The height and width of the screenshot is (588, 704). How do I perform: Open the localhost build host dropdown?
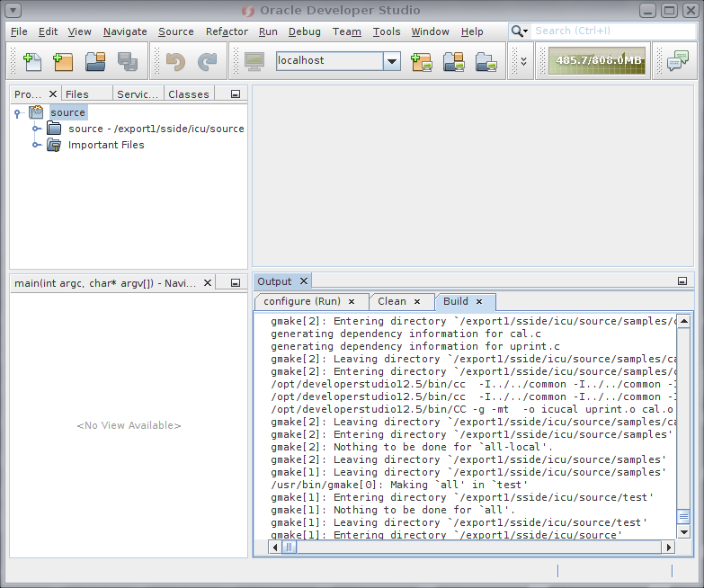tap(392, 61)
